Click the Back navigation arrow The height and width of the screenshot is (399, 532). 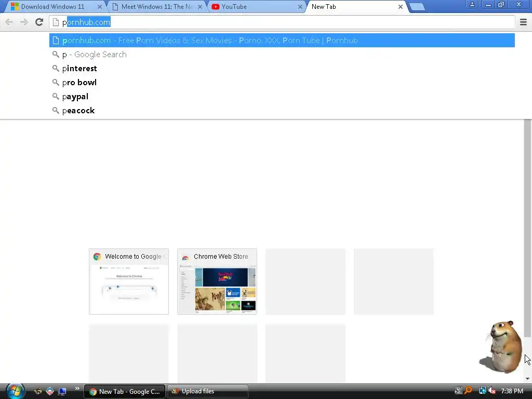[9, 22]
